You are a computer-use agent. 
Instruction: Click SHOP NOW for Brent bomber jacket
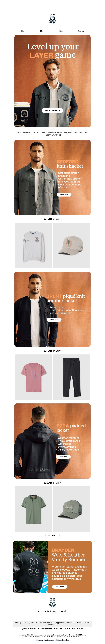click(54, 320)
